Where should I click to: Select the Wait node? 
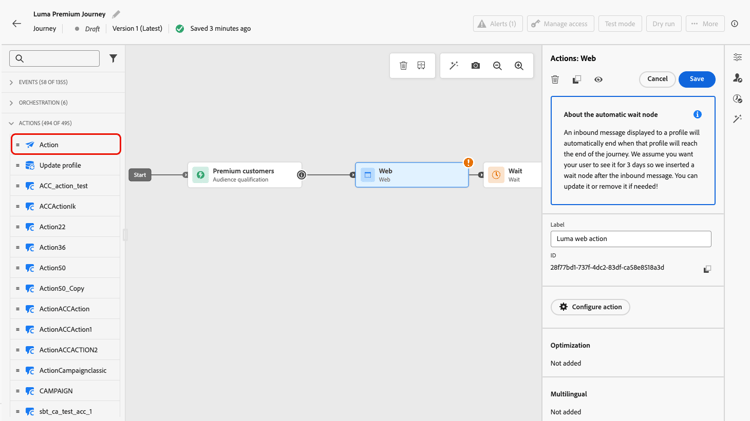click(x=512, y=175)
